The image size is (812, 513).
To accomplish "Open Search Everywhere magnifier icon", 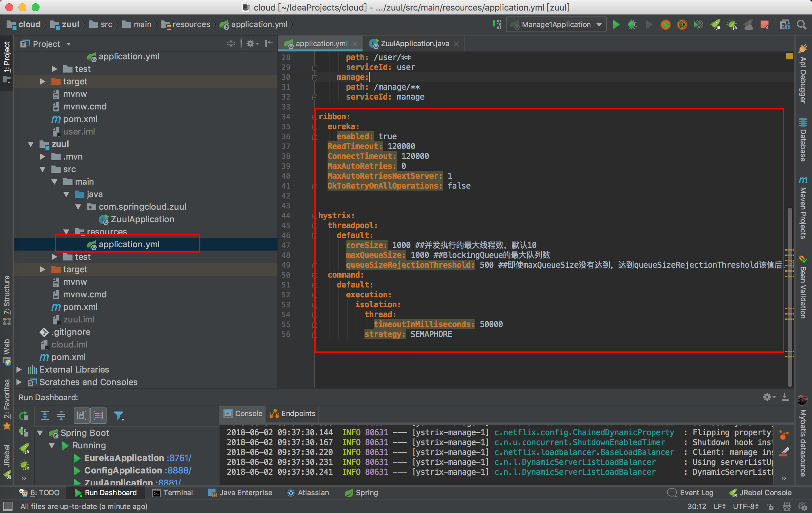I will tap(801, 25).
